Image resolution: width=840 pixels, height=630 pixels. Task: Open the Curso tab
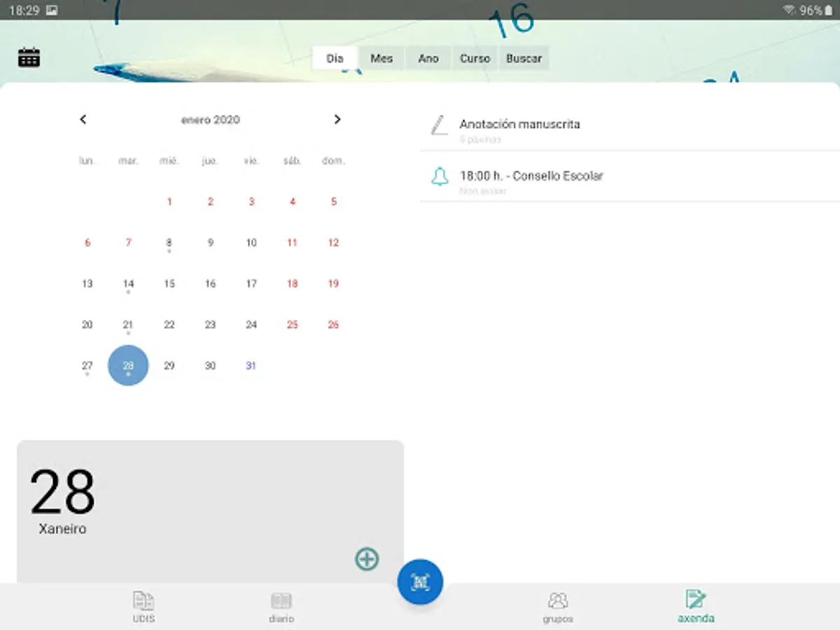[475, 58]
